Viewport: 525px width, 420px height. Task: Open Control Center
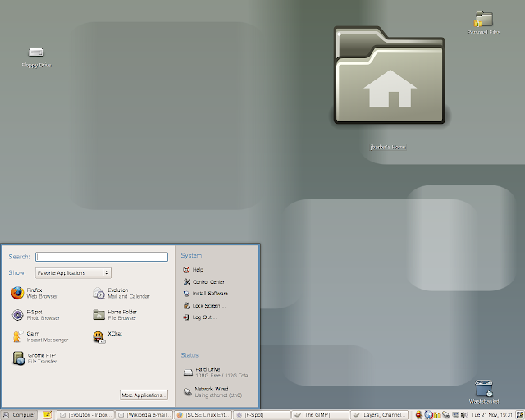pyautogui.click(x=204, y=281)
